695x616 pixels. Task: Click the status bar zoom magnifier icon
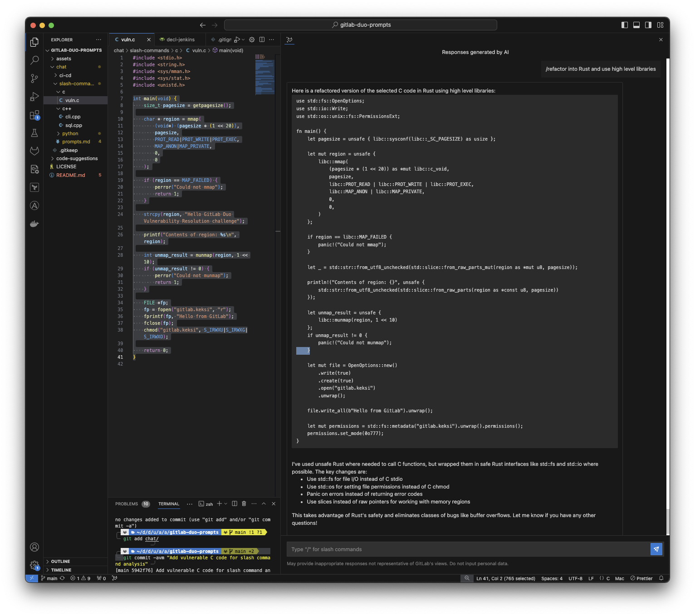click(467, 578)
